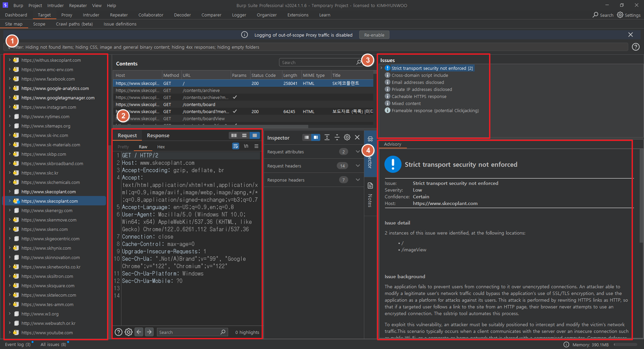Image resolution: width=644 pixels, height=349 pixels.
Task: Dock Inspector to the left layout
Action: click(306, 137)
